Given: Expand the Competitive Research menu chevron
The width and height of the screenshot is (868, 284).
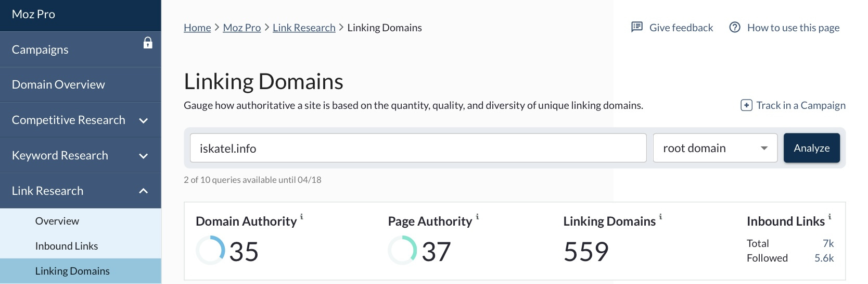Looking at the screenshot, I should tap(144, 120).
